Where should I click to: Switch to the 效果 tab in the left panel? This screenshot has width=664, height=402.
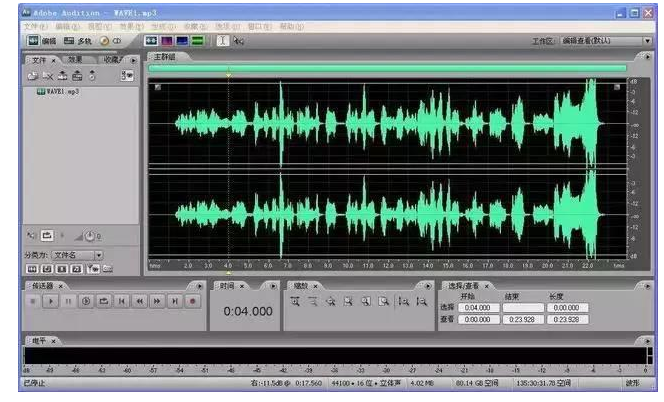75,60
